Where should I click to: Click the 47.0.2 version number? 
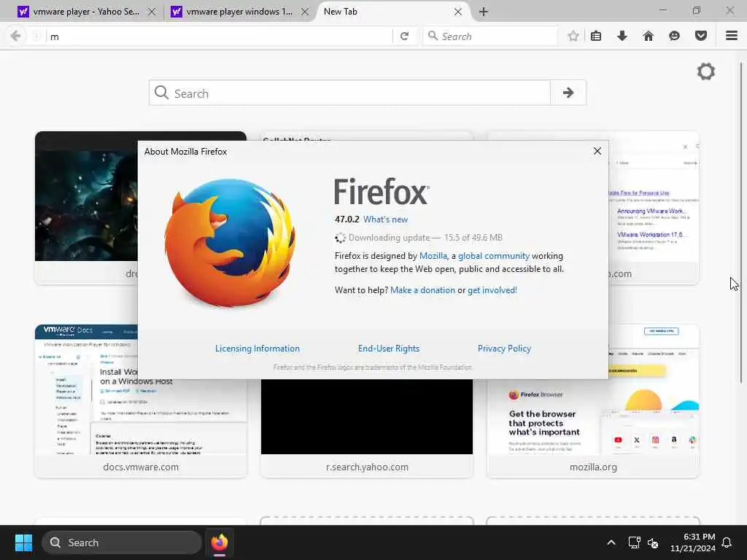click(347, 219)
